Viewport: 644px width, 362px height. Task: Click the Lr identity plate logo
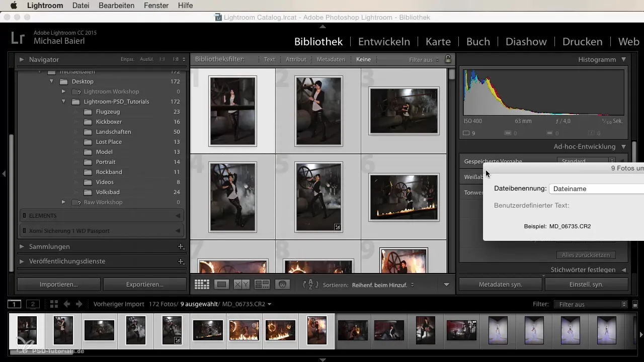click(x=17, y=39)
